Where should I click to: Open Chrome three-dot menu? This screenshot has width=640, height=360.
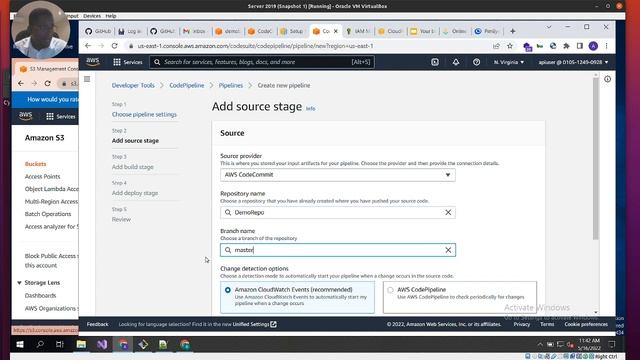point(607,46)
